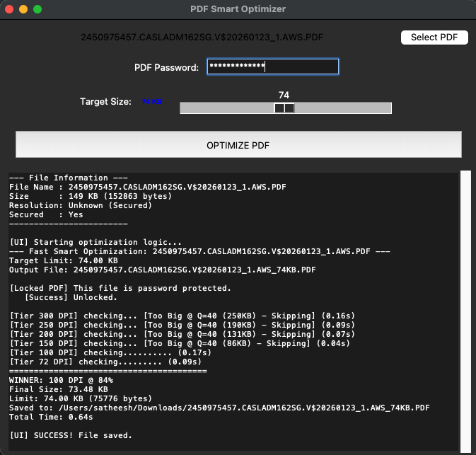Click the 'Secured : Yes' log line
The width and height of the screenshot is (476, 455).
coord(46,214)
